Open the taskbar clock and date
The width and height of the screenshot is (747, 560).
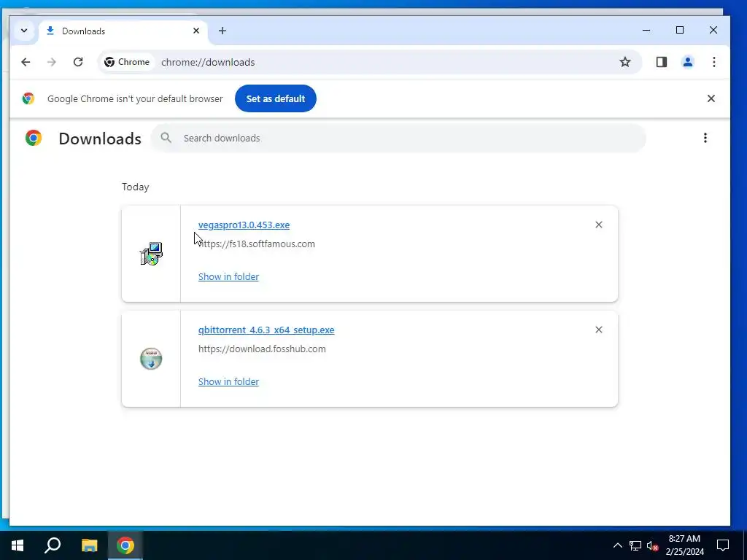pyautogui.click(x=684, y=545)
